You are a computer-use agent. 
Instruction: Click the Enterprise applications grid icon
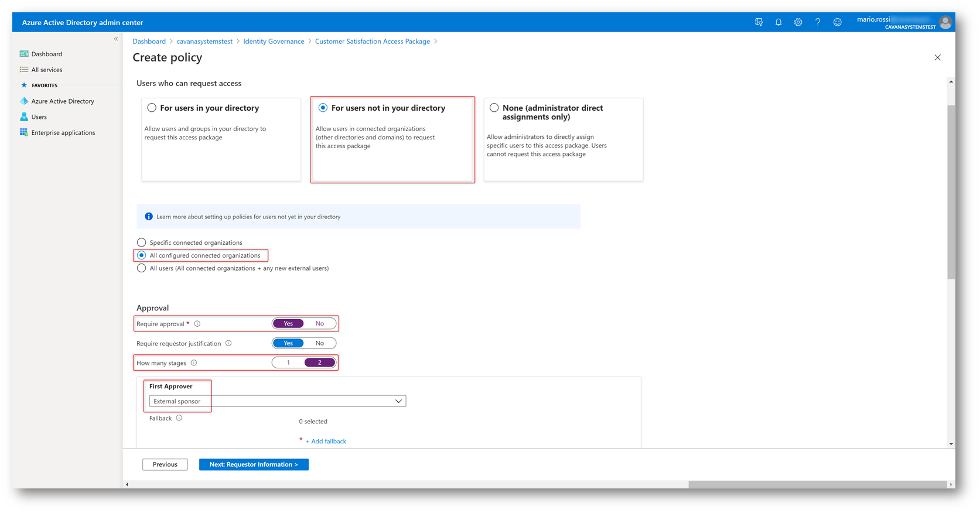[24, 132]
